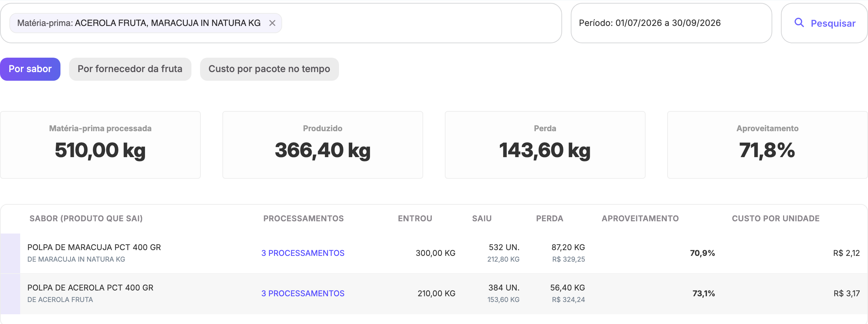Click the Saiu column header
Viewport: 868px width, 324px height.
point(482,218)
